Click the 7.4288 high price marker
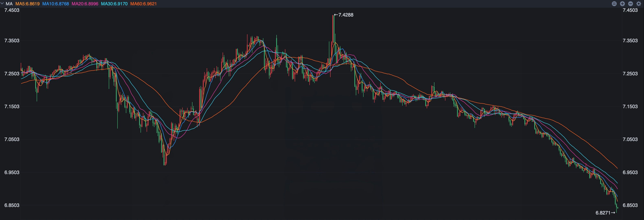The height and width of the screenshot is (220, 644). click(x=344, y=15)
